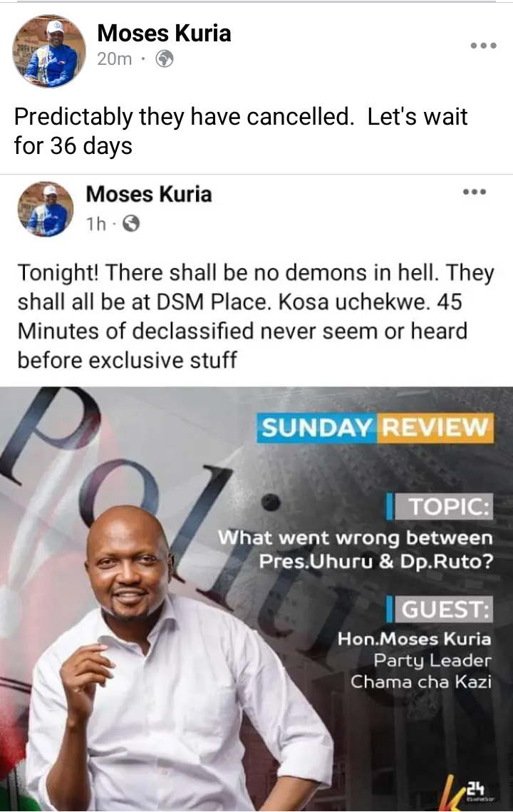Click the orange REVIEW label on the poster

coord(435,428)
